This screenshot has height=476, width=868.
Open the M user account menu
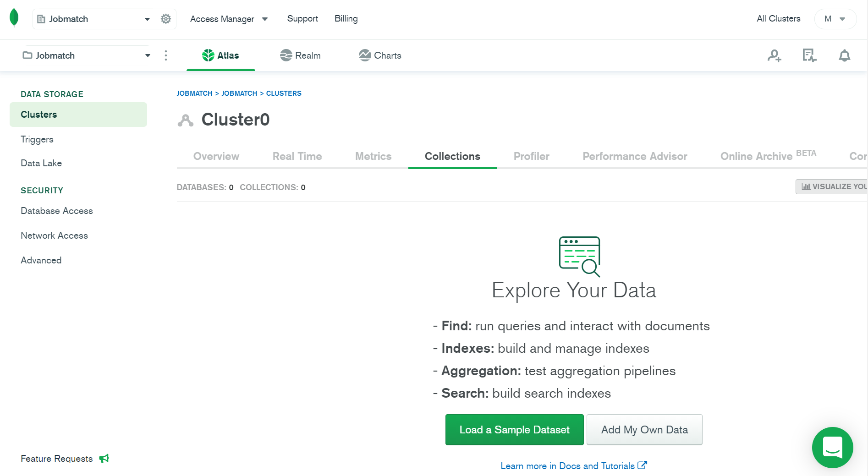click(x=835, y=19)
